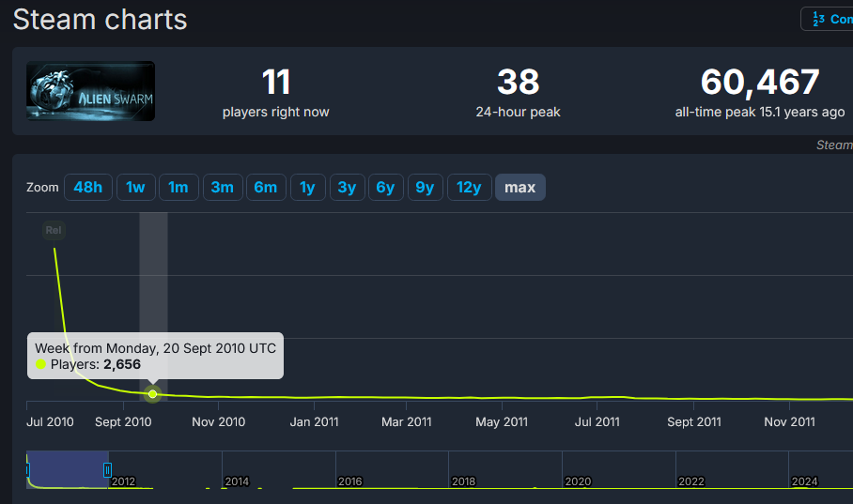Click the Jul 2010 axis label
Screen dimensions: 853x504
(50, 422)
